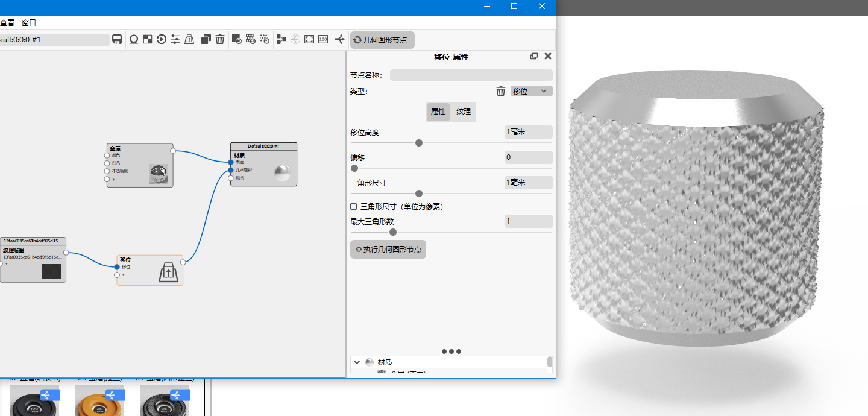Undock the 移位 属性 panel
868x416 pixels.
[534, 56]
